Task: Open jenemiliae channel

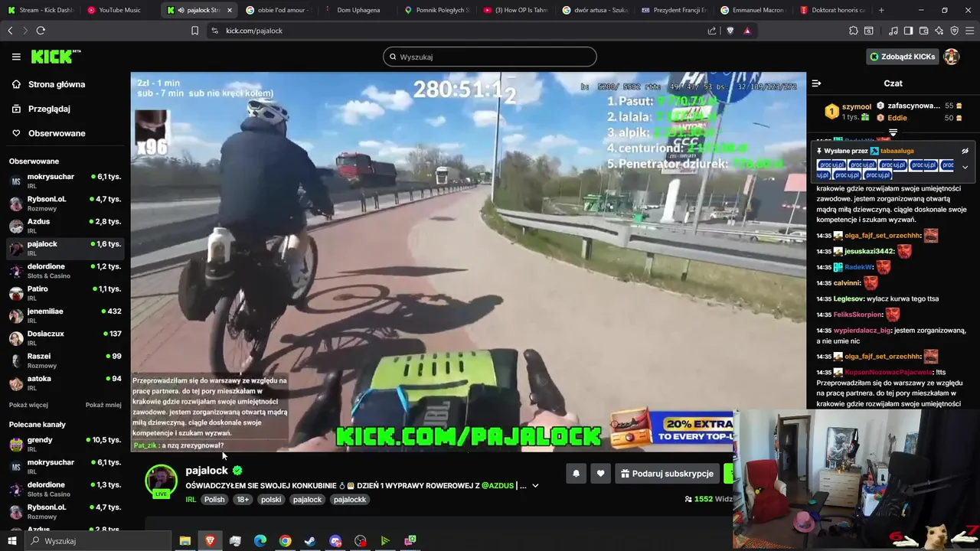Action: pos(64,315)
